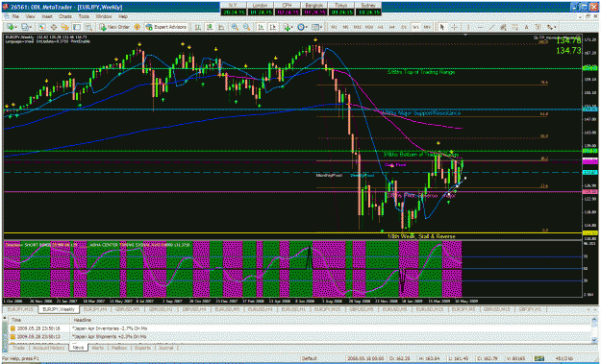Switch timeframe to M1
Viewport: 601px width, 364px height.
click(334, 27)
